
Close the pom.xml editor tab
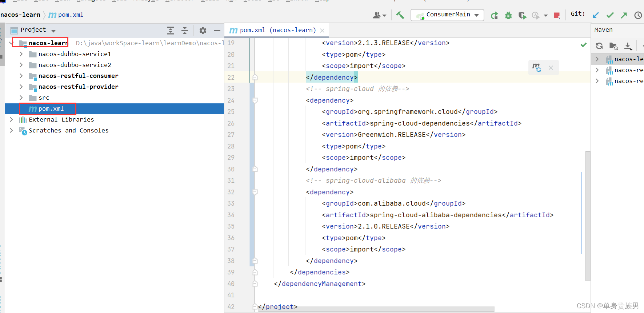[322, 31]
